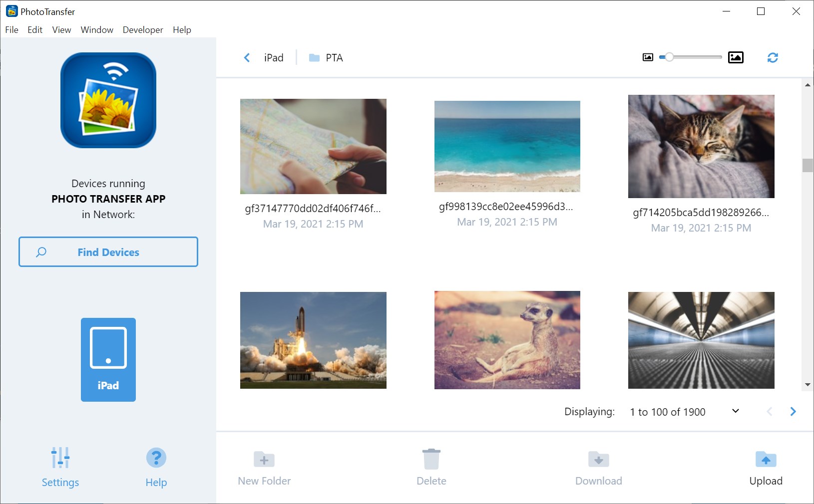Create a New Folder

[264, 467]
